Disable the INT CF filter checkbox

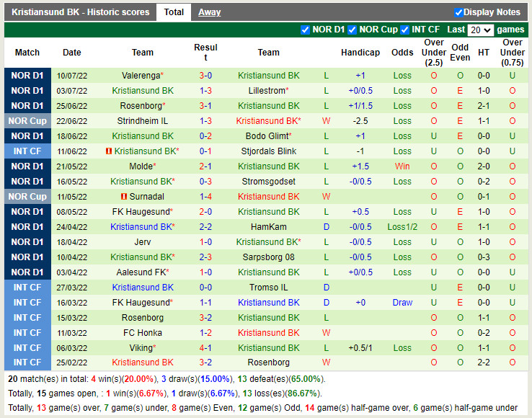[x=404, y=30]
